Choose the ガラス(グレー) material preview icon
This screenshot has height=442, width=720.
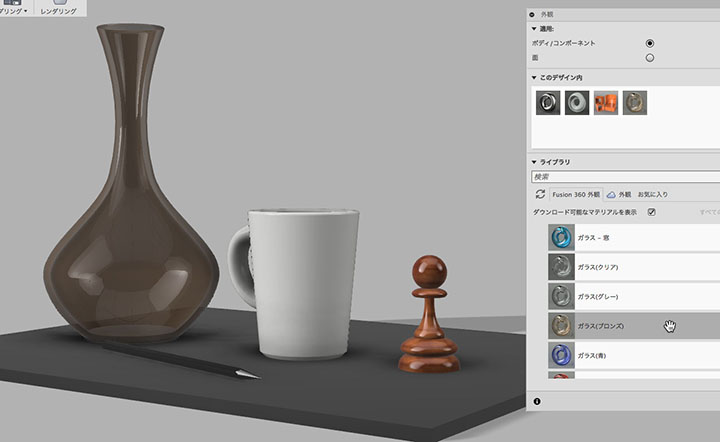(561, 296)
